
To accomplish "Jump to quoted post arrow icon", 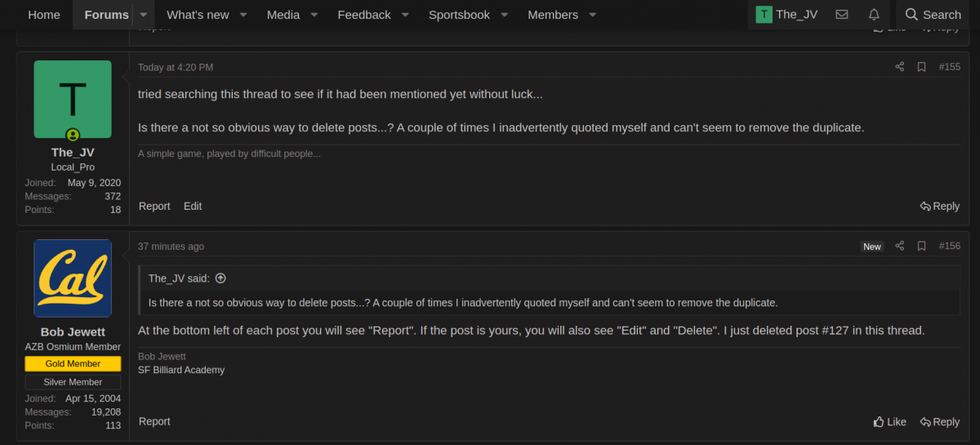I will (x=220, y=278).
